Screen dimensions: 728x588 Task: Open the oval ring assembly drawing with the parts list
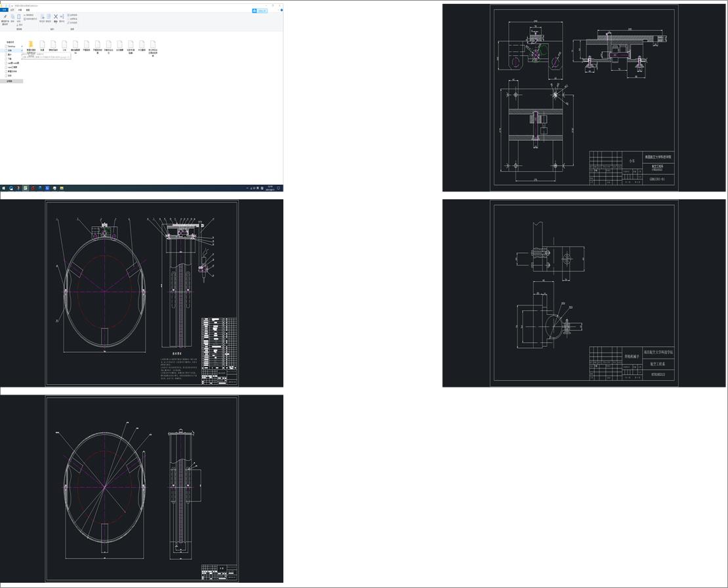coord(142,293)
